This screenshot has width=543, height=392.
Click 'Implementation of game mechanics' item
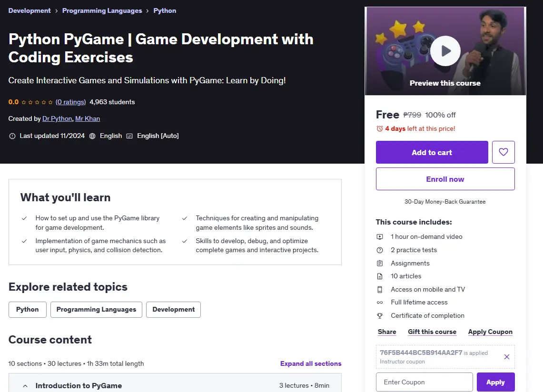[x=100, y=245]
